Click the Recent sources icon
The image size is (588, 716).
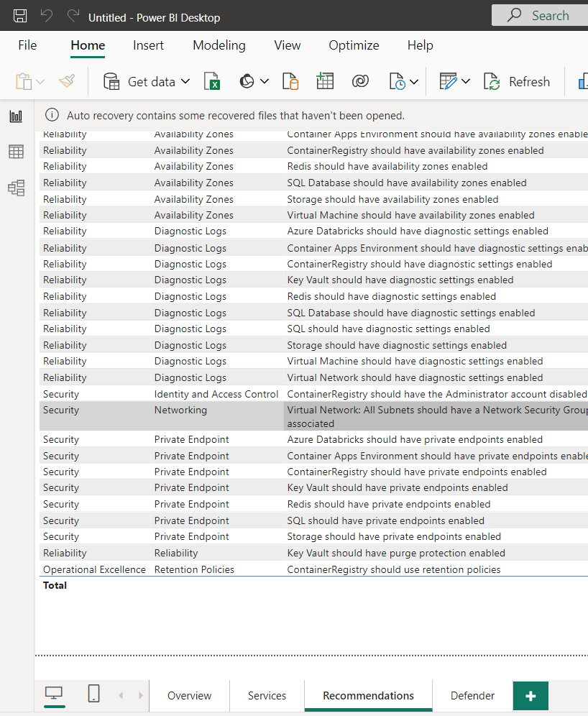(x=397, y=82)
